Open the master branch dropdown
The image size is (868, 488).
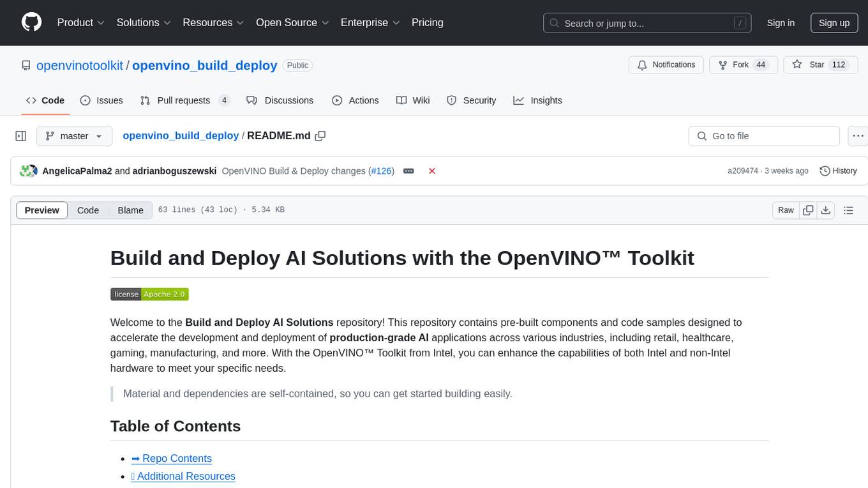point(74,136)
